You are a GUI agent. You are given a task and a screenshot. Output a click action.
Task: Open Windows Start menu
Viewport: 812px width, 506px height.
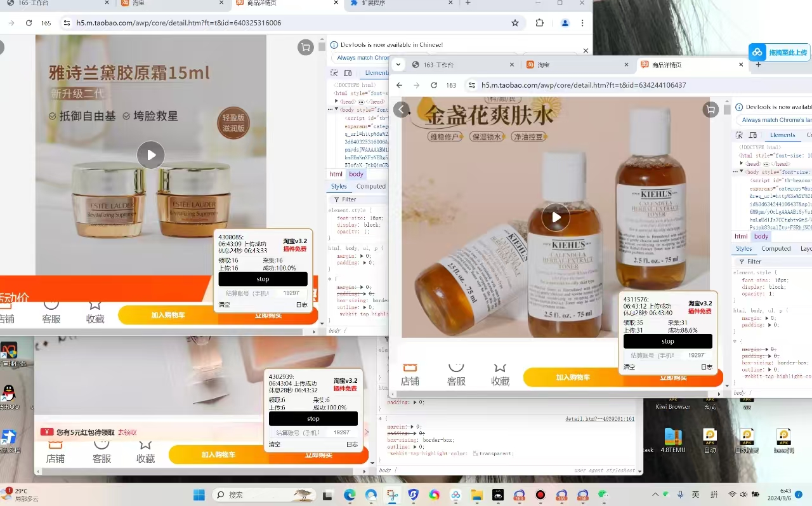(x=199, y=495)
